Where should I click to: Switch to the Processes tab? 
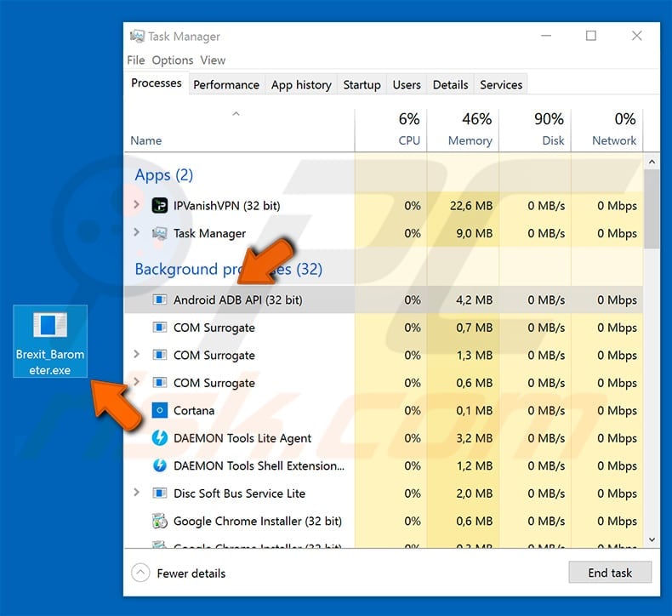pyautogui.click(x=157, y=83)
